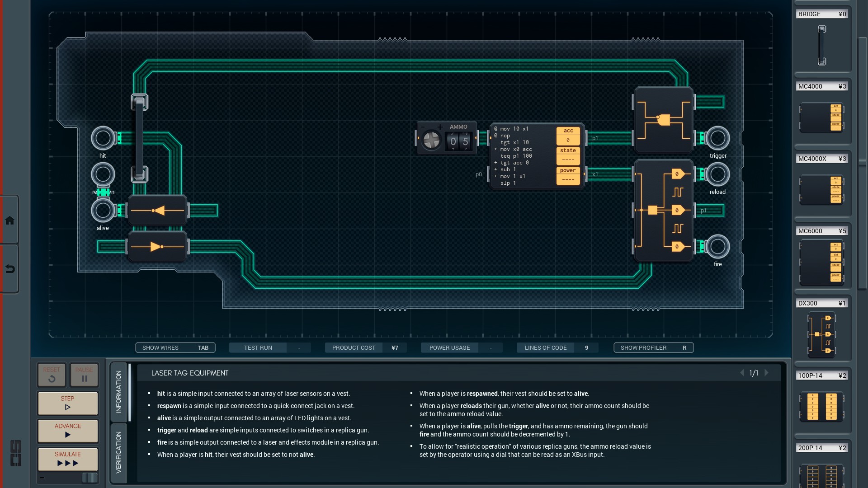Select the 100P-14 memory part
Image resolution: width=868 pixels, height=488 pixels.
pos(821,407)
